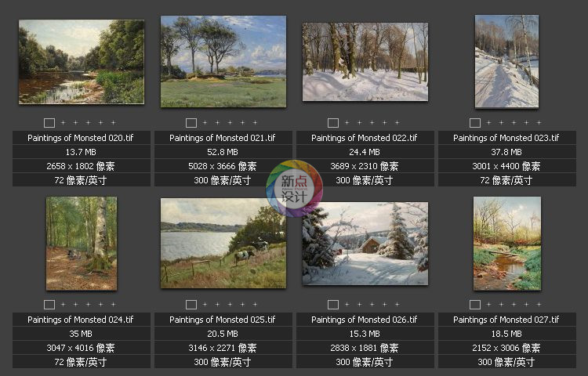Click the '3047 x 4016 像素' dimensions
The image size is (588, 376).
81,348
